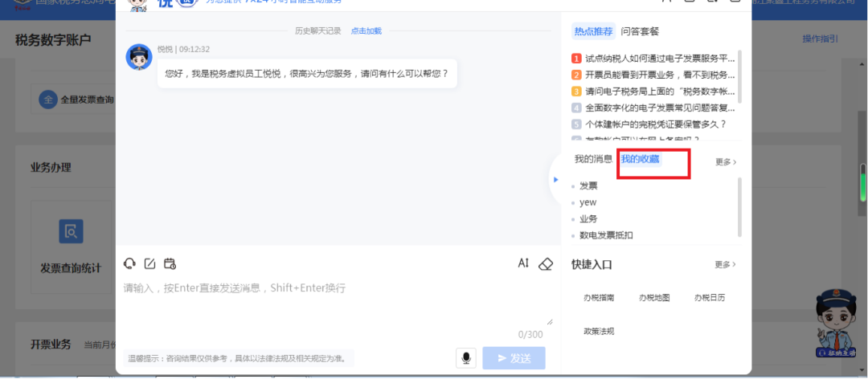Expand 更多 next to 快捷入口

725,264
